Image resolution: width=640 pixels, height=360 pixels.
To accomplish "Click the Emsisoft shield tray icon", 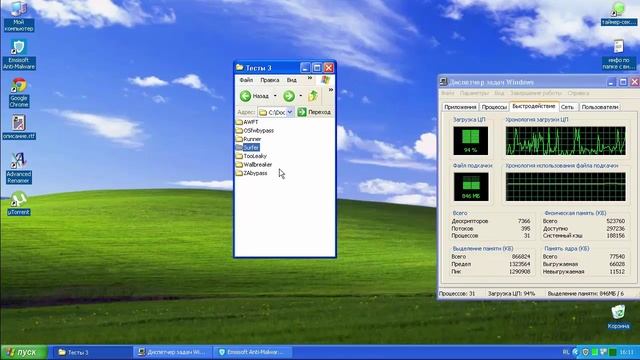I will (585, 352).
